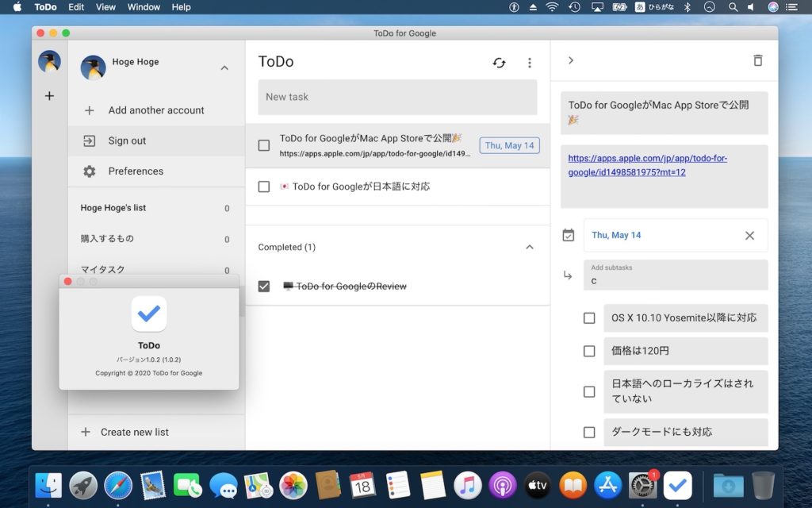
Task: Click the sync refresh icon
Action: coord(499,63)
